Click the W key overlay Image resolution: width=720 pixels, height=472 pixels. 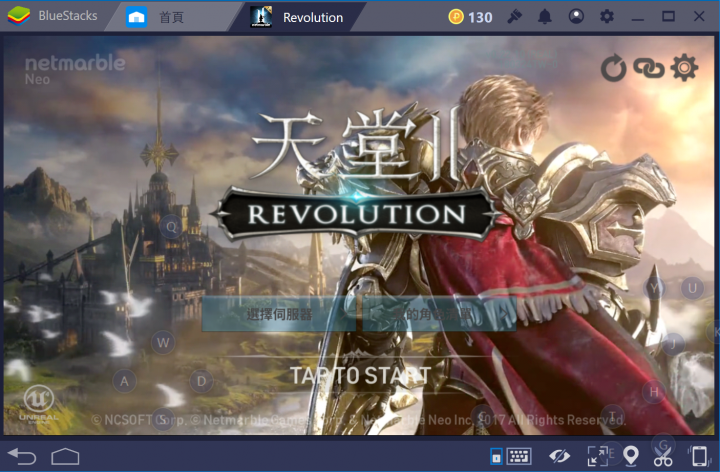pos(163,343)
